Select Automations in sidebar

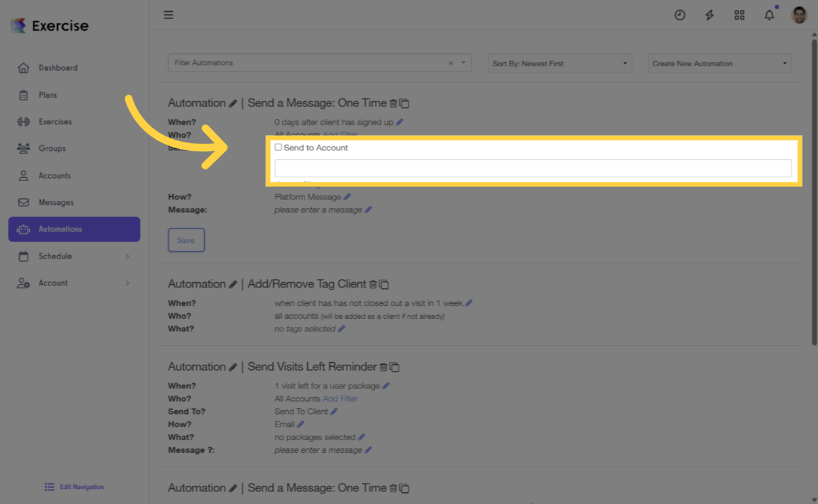pyautogui.click(x=74, y=229)
